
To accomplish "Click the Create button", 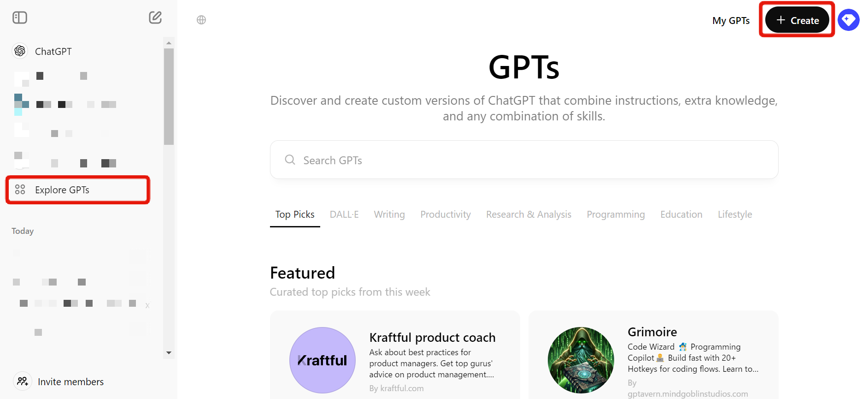I will [797, 20].
